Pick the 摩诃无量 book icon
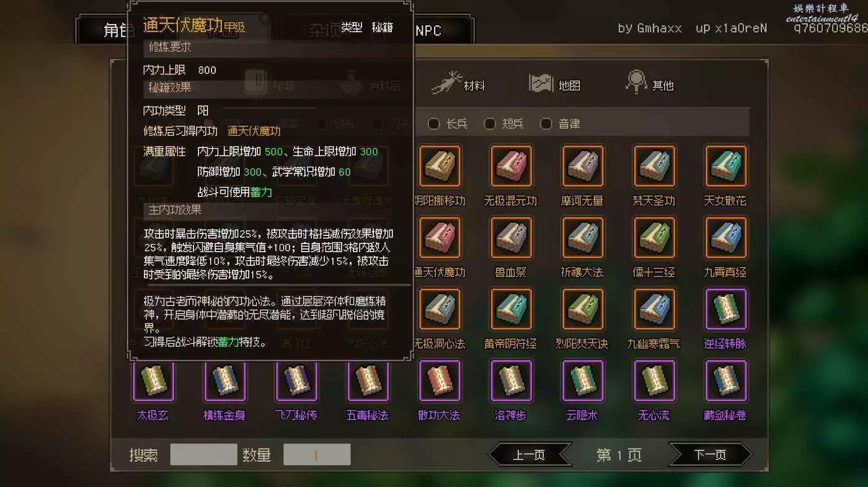This screenshot has width=868, height=487. click(x=583, y=166)
